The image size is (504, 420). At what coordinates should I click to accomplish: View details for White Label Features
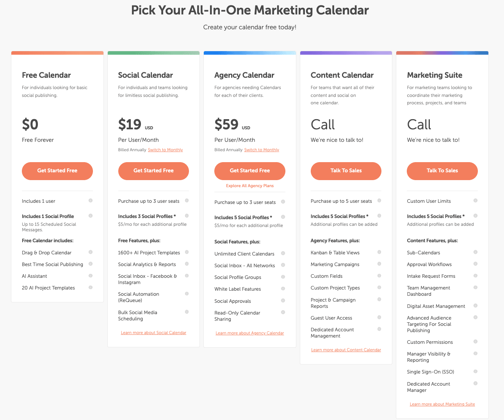283,288
